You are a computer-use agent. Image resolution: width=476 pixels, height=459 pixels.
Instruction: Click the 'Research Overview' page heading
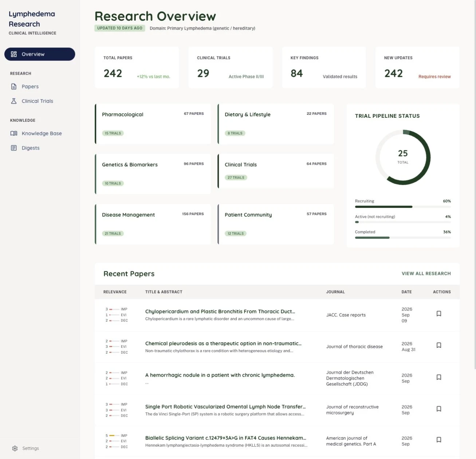coord(155,16)
